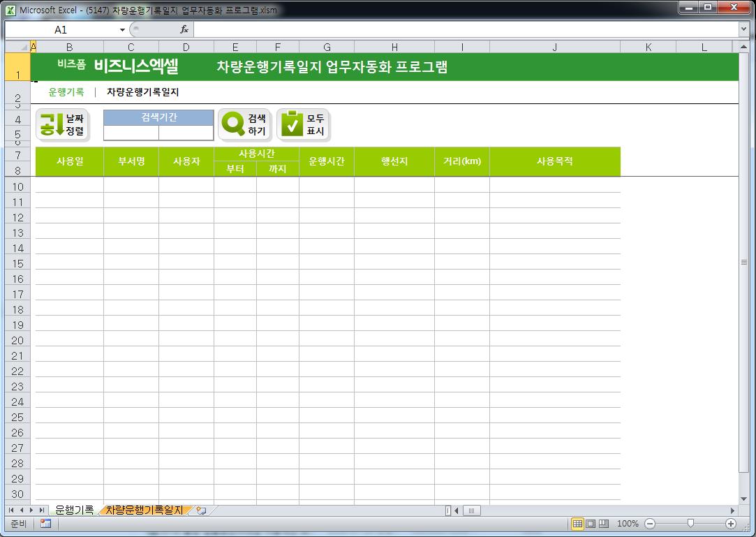Click the zoom slider handle
756x537 pixels.
690,524
